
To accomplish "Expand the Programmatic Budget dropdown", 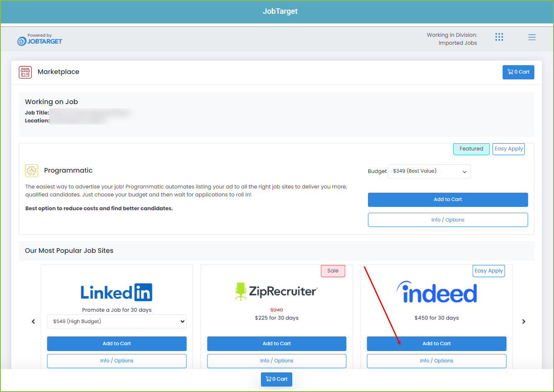I will coord(429,171).
